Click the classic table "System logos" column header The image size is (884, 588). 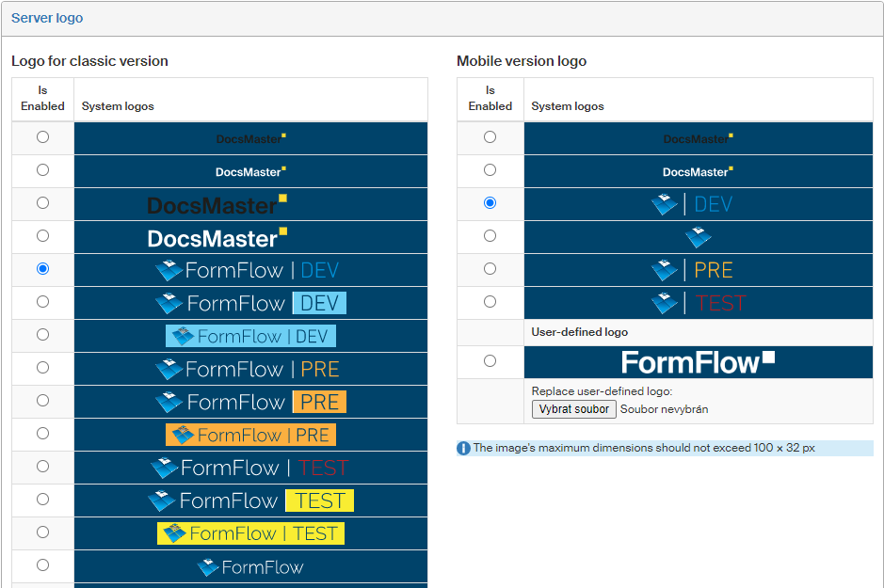118,106
